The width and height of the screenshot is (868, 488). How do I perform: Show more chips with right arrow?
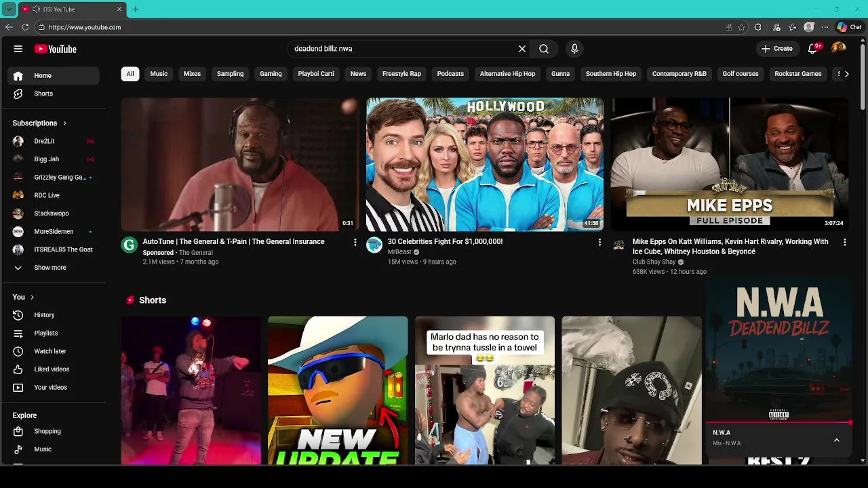pyautogui.click(x=846, y=74)
